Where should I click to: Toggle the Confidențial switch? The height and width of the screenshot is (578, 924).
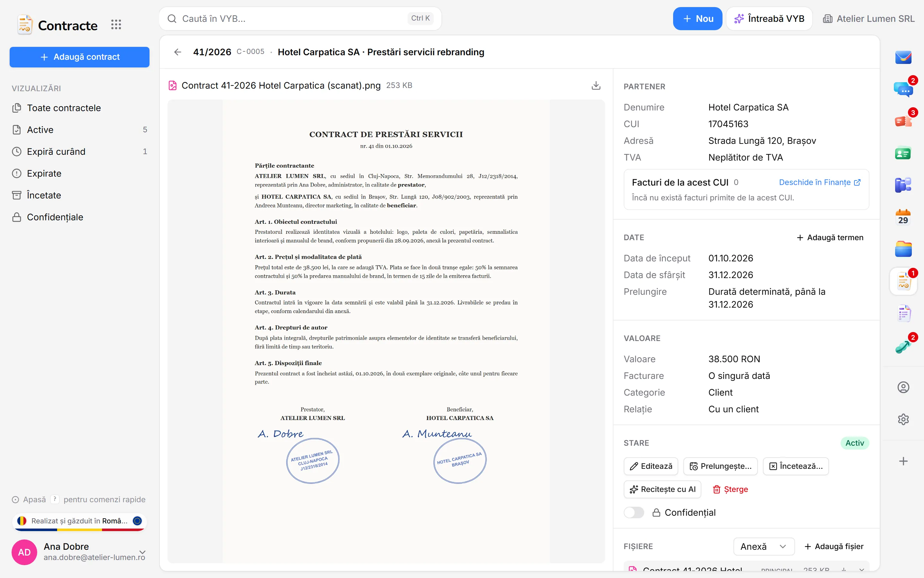click(634, 512)
